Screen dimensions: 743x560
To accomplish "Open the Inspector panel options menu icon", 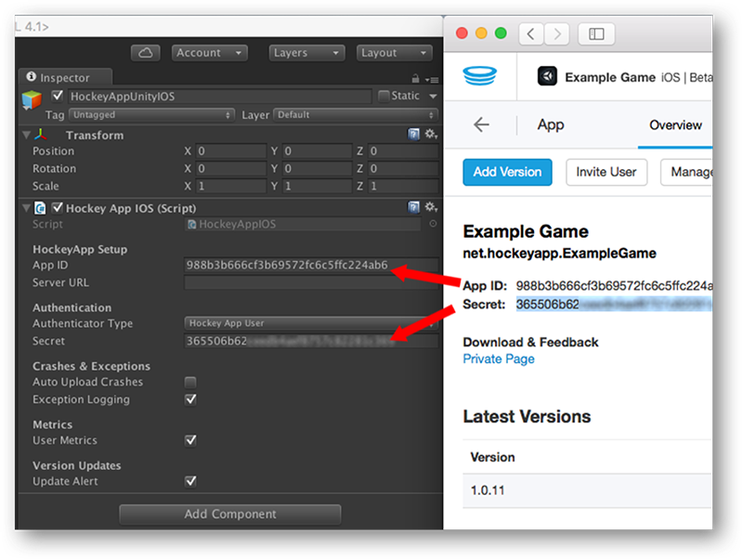I will coord(431,80).
